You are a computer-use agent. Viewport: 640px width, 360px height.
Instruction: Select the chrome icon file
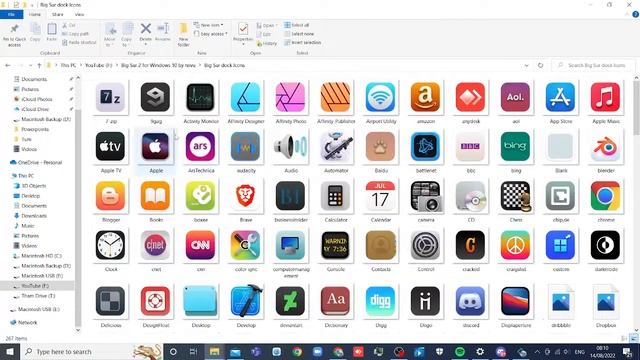coord(605,201)
